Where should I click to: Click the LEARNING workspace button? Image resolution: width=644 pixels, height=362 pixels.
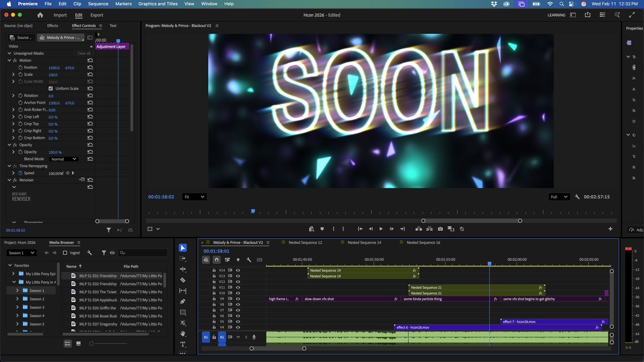[557, 15]
